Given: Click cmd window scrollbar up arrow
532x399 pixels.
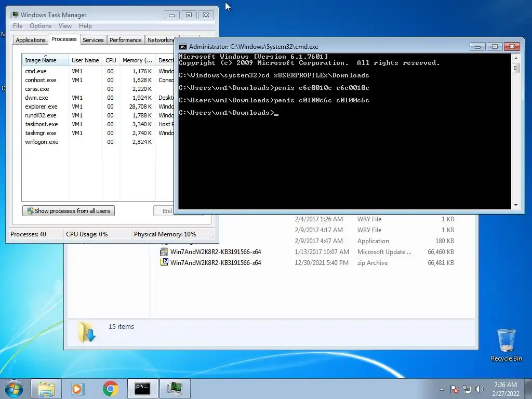Looking at the screenshot, I should (516, 58).
